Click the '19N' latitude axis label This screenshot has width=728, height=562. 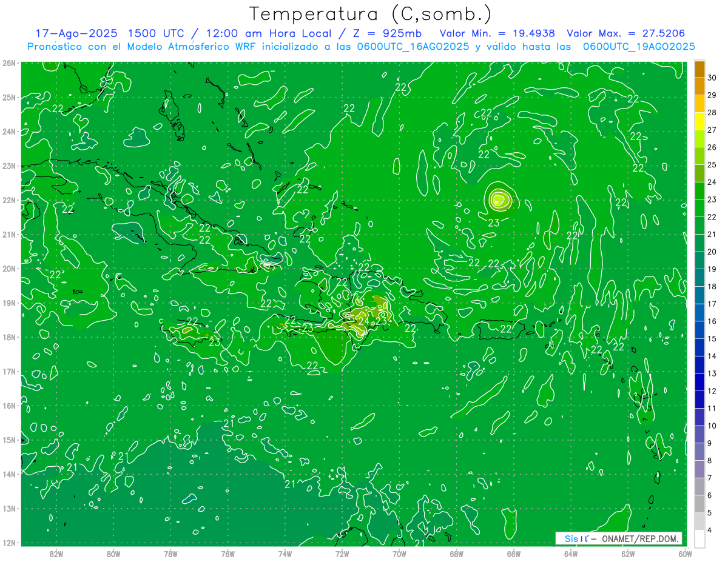[9, 303]
